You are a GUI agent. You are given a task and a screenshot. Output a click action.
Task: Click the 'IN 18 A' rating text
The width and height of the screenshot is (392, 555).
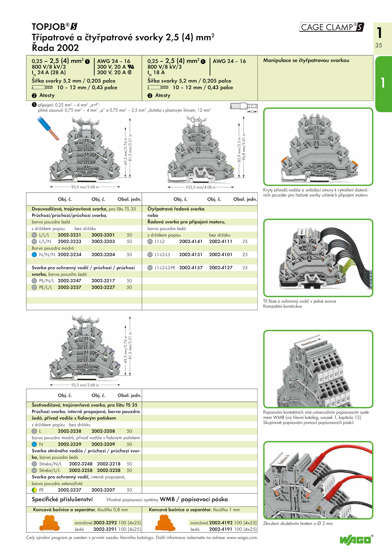click(x=156, y=73)
